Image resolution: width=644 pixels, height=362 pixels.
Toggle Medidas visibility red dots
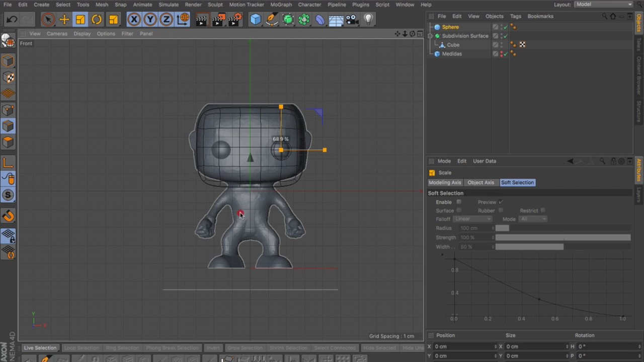[501, 54]
